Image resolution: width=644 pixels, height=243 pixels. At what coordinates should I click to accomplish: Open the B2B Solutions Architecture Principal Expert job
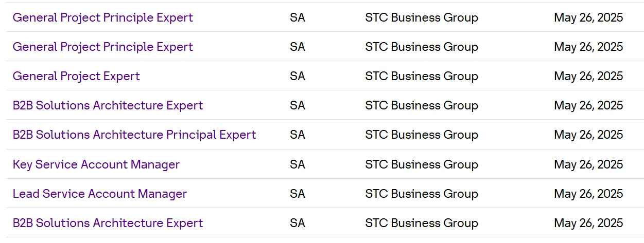(134, 135)
